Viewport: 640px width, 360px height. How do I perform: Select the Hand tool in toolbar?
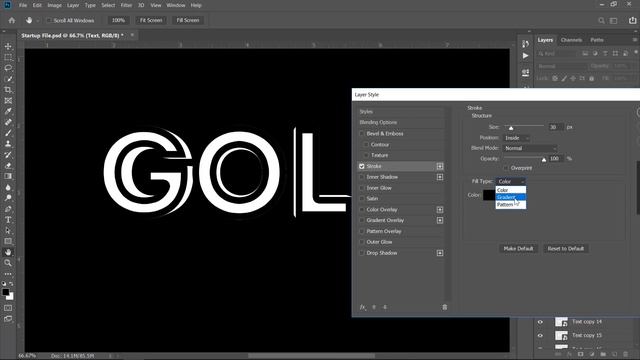click(8, 252)
